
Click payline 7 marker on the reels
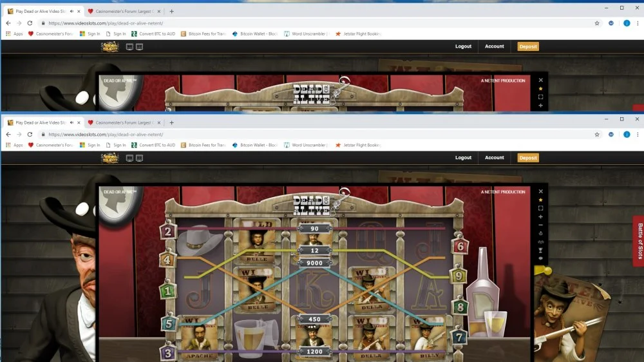point(459,338)
